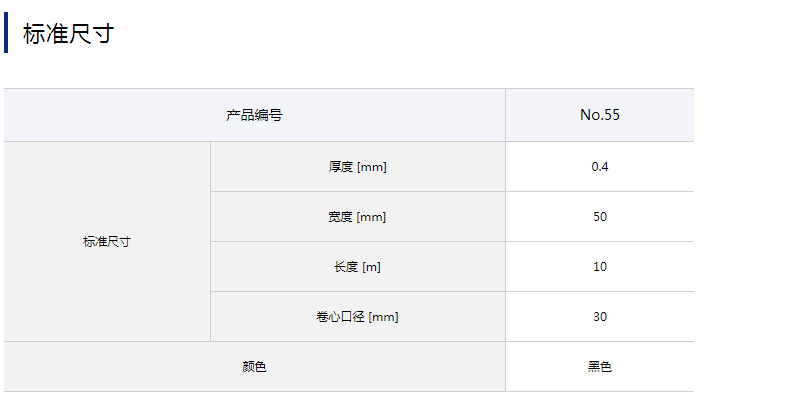802x411 pixels.
Task: Select the core diameter value 30
Action: point(600,317)
